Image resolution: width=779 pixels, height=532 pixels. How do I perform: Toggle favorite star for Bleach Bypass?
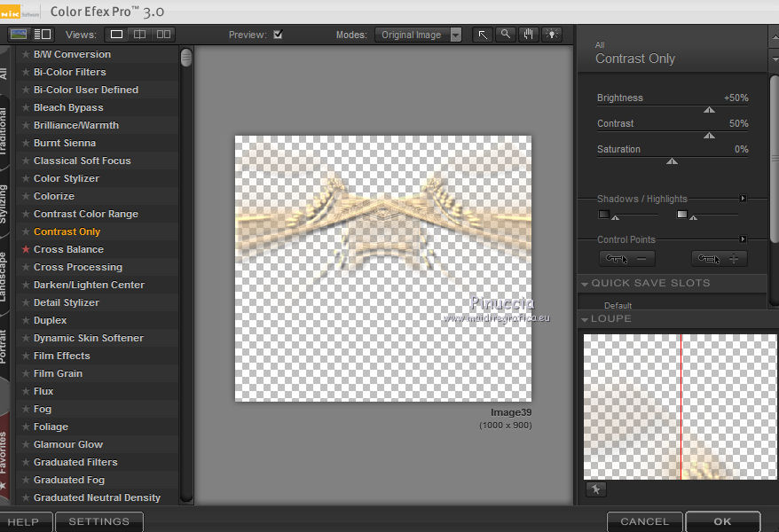26,107
